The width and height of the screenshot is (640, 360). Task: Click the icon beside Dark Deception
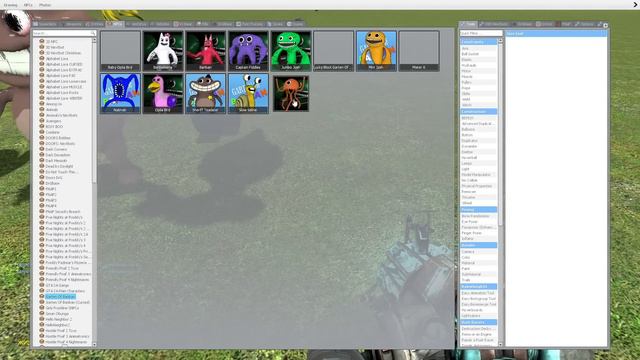42,155
